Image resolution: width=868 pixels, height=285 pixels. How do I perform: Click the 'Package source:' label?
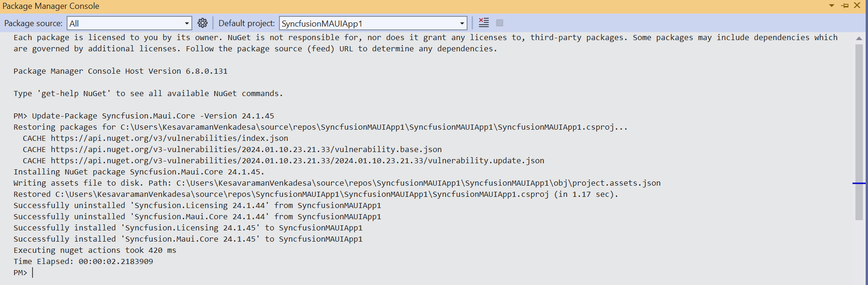click(33, 23)
